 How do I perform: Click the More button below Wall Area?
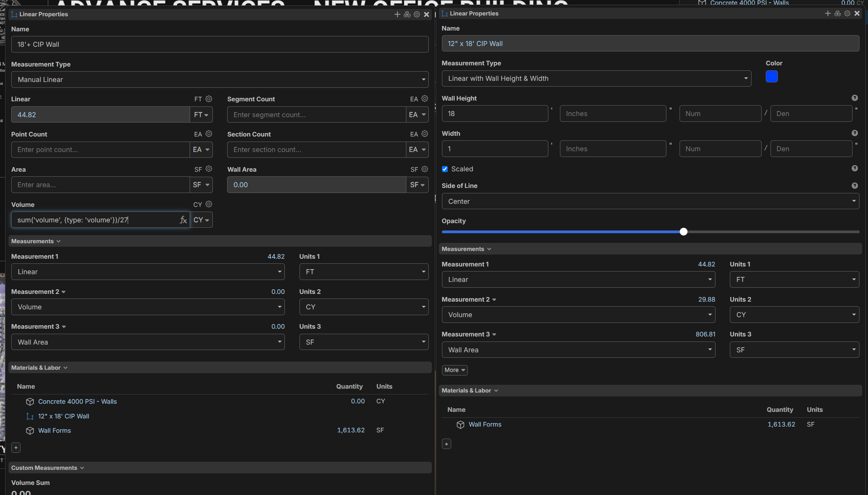(455, 370)
